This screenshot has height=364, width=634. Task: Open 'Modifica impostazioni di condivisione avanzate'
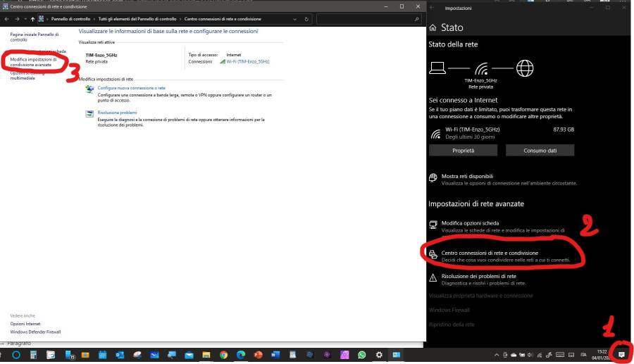click(x=33, y=62)
